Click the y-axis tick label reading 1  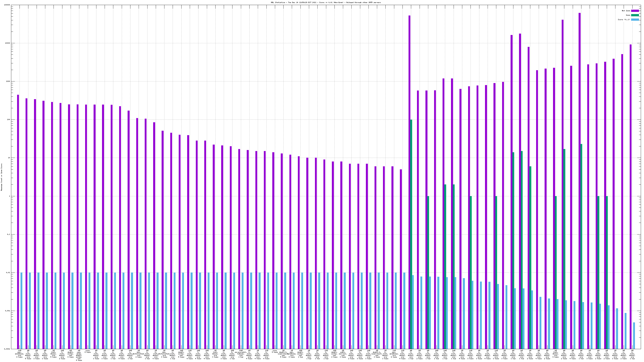[10, 196]
